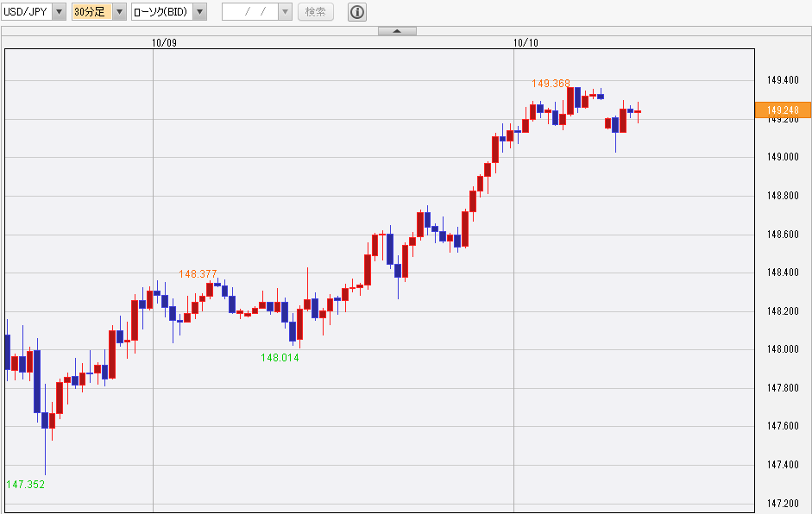
Task: Open the 30分足 timeframe dropdown arrow
Action: click(x=120, y=11)
